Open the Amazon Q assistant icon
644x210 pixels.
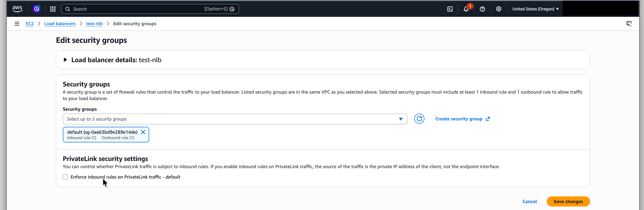[x=37, y=9]
